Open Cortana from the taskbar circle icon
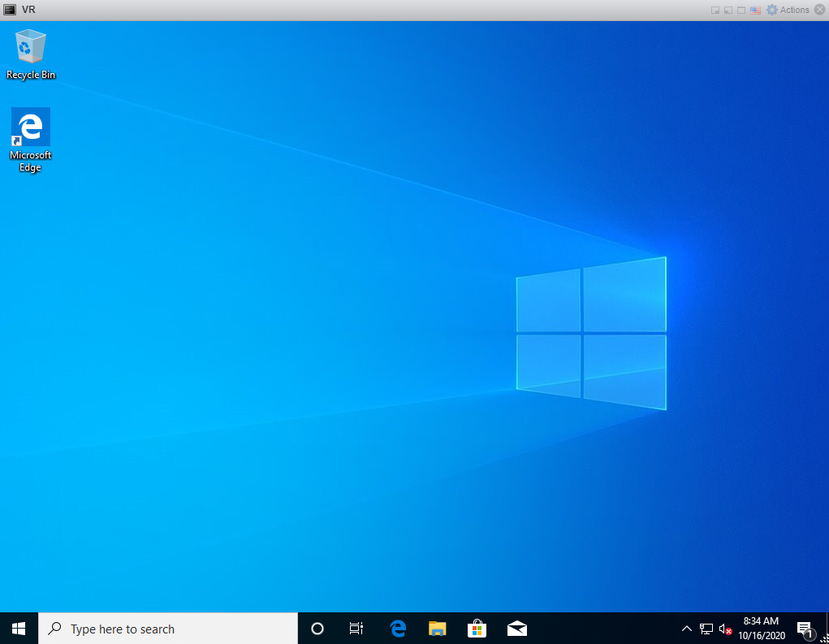The width and height of the screenshot is (829, 644). coord(317,629)
